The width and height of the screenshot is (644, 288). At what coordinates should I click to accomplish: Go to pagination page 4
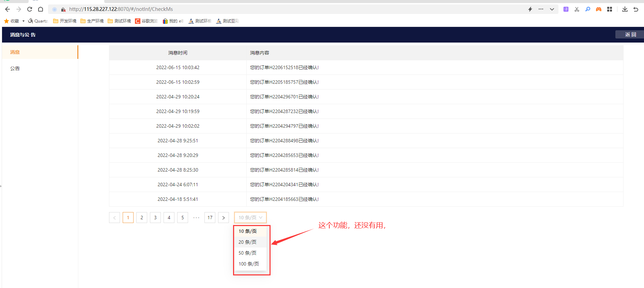(169, 218)
